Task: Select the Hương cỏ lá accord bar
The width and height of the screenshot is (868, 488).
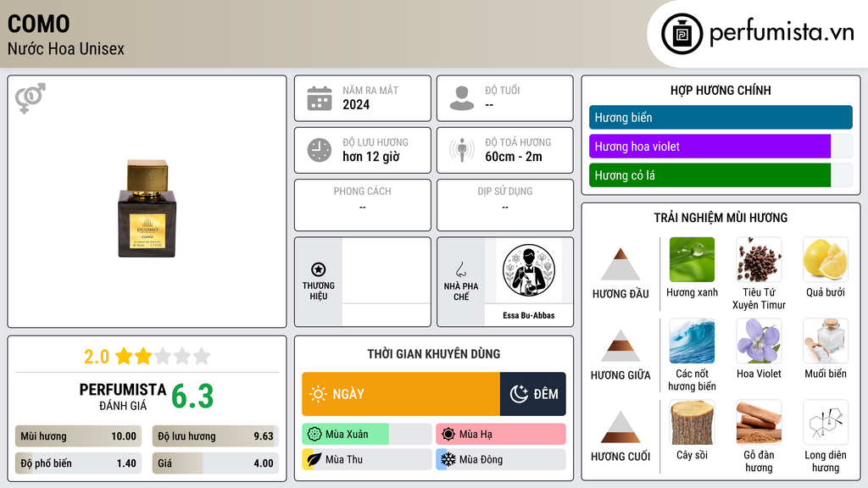Action: (721, 175)
